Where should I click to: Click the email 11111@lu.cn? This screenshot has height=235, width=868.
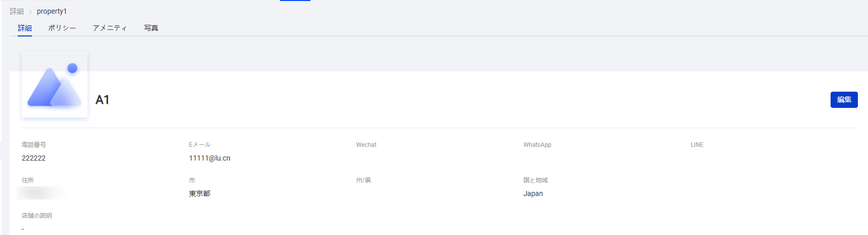click(209, 158)
